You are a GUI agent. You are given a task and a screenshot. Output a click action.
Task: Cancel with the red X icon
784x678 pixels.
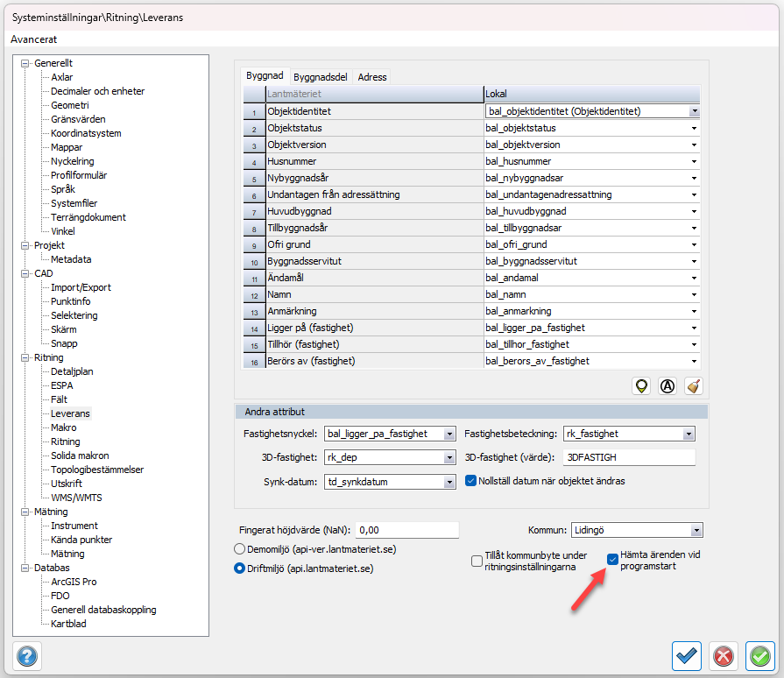(724, 655)
